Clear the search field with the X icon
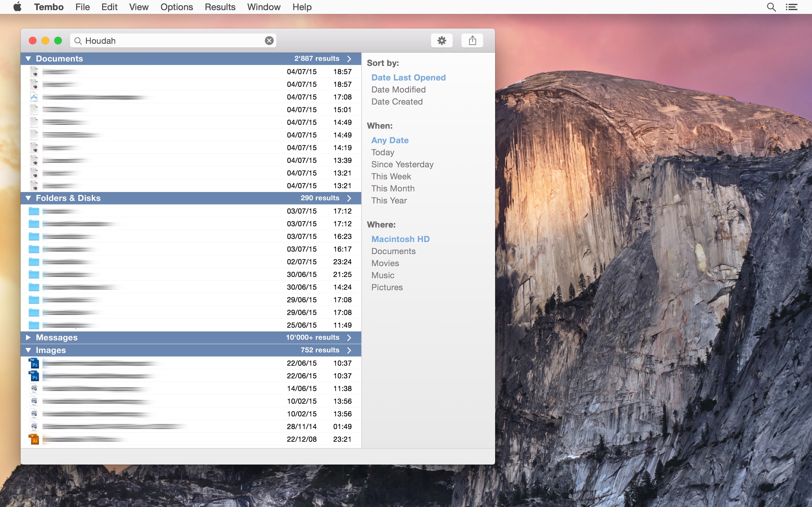Image resolution: width=812 pixels, height=507 pixels. coord(269,41)
